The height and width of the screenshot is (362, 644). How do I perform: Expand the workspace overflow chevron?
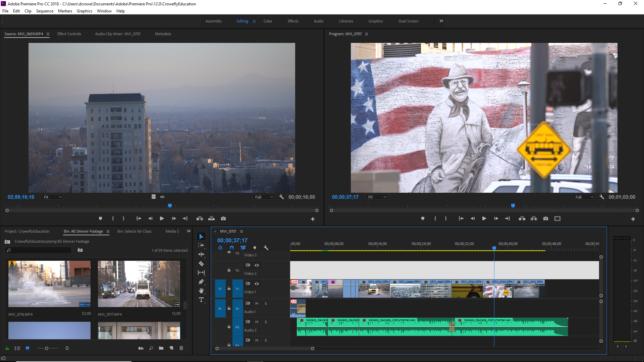441,21
